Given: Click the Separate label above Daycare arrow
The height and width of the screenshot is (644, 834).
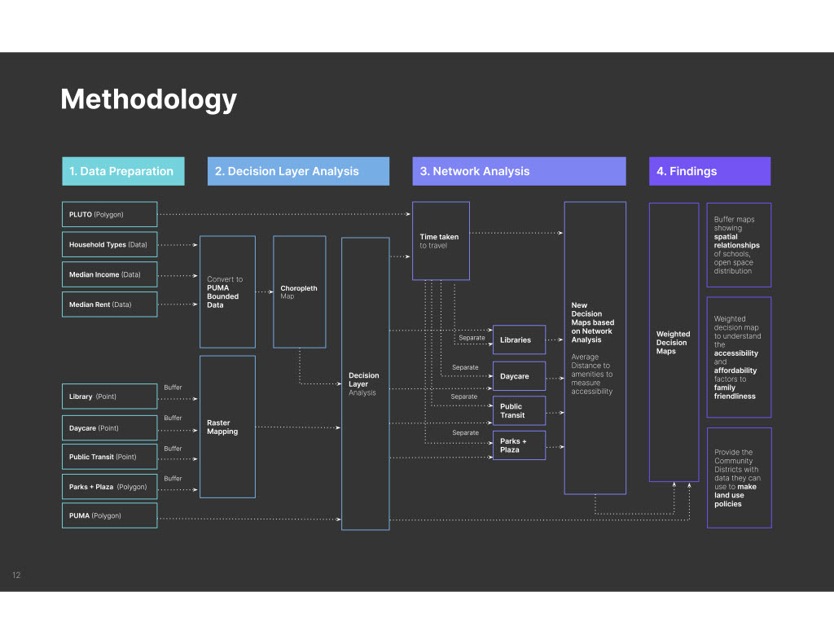Looking at the screenshot, I should coord(465,367).
